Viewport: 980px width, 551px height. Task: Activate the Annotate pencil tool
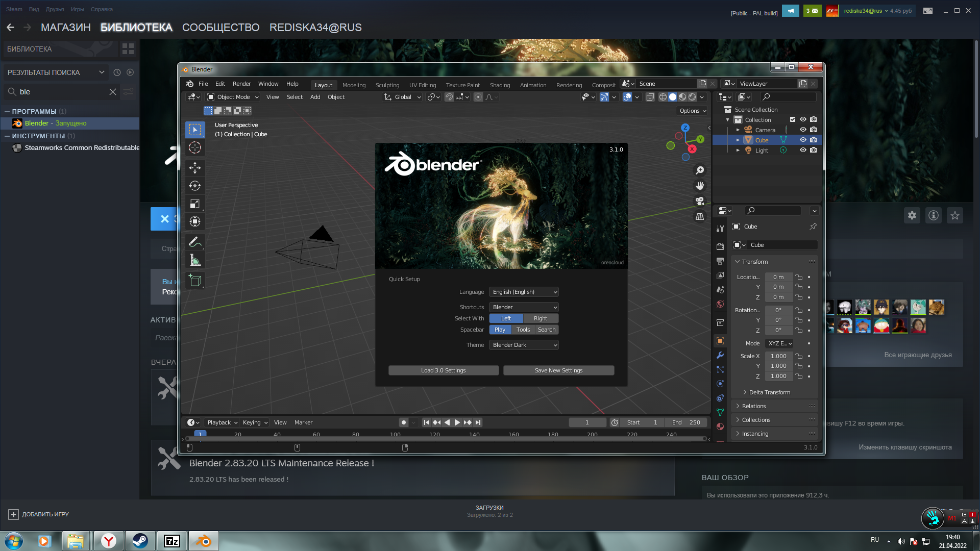click(x=194, y=242)
